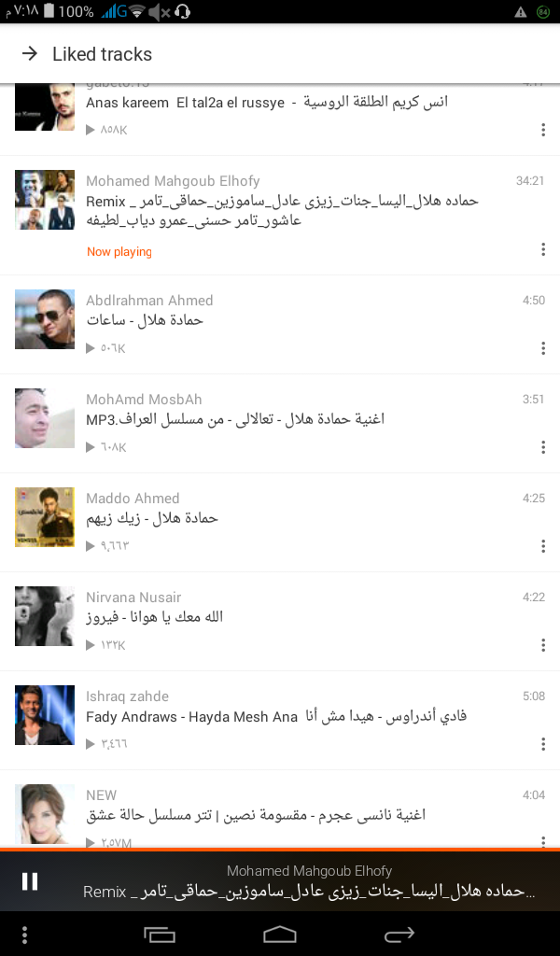Tap the Android back navigation button
This screenshot has height=956, width=560.
coord(399,934)
